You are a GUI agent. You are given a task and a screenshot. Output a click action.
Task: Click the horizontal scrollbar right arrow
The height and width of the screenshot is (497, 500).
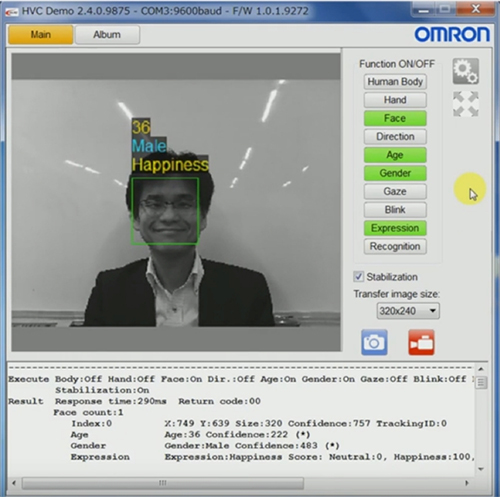click(x=467, y=483)
